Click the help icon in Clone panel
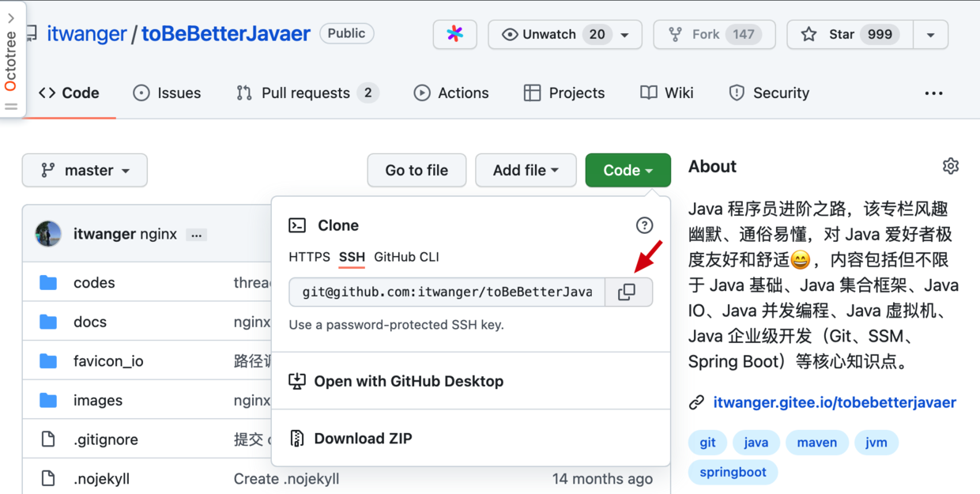980x494 pixels. point(644,225)
